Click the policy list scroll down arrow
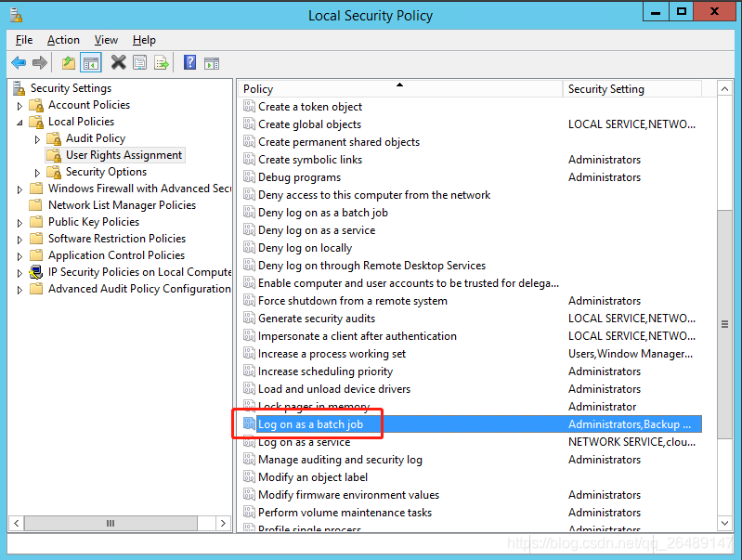The height and width of the screenshot is (560, 742). click(x=724, y=523)
